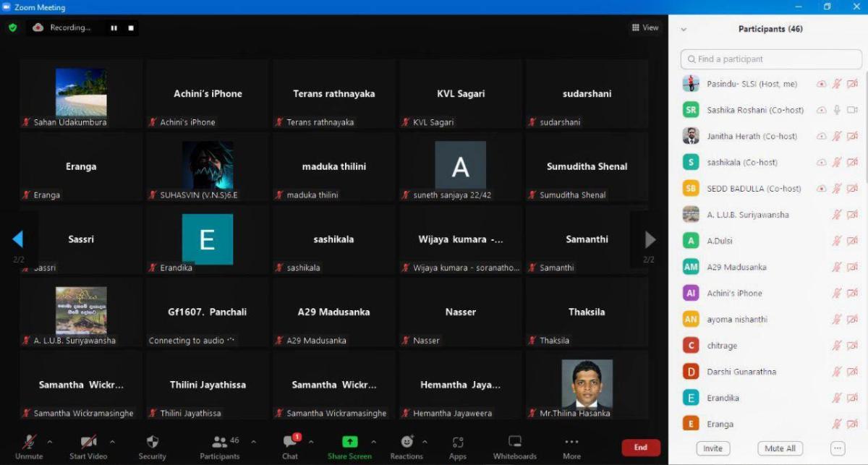This screenshot has width=868, height=465.
Task: Select the Thilini Jayathissa video tile
Action: click(207, 385)
